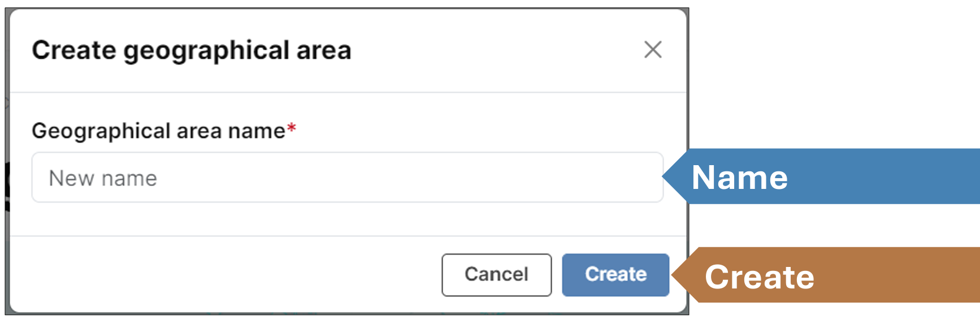
Task: Click the "Geographical area name" field label
Action: click(x=158, y=131)
